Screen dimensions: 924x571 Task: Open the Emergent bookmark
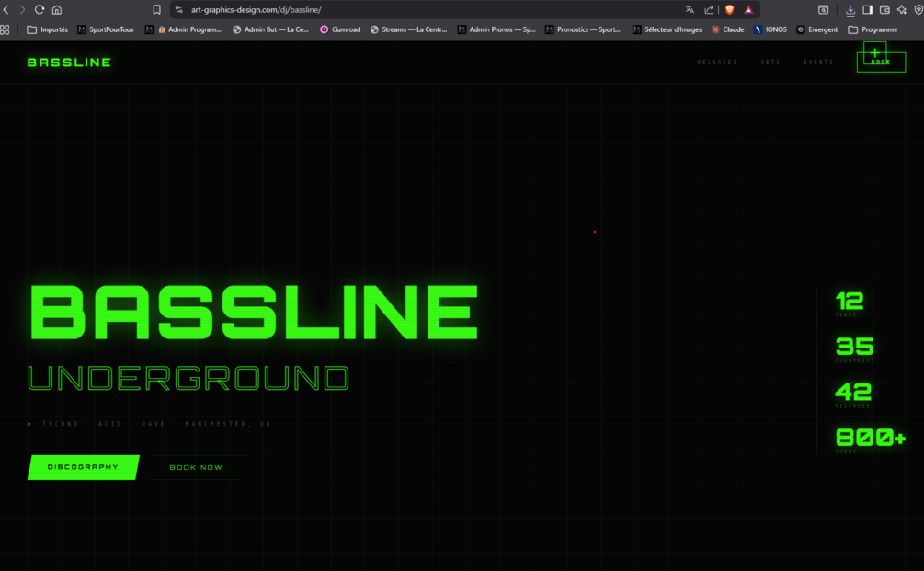(x=816, y=29)
